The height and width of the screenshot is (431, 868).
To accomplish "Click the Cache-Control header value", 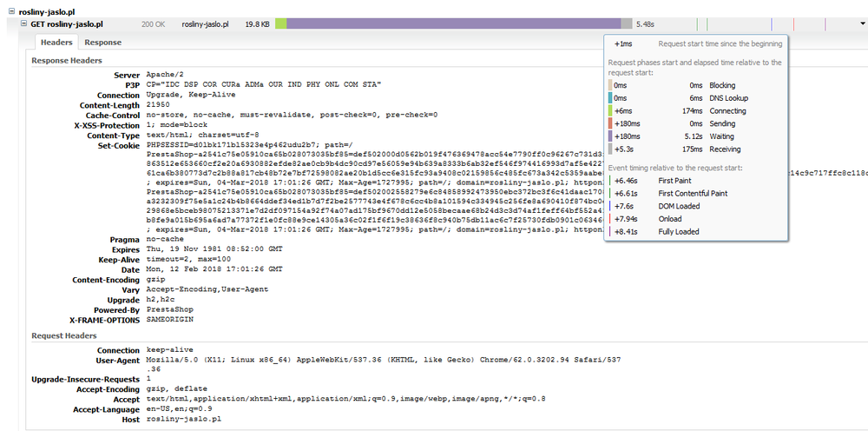I will 292,116.
